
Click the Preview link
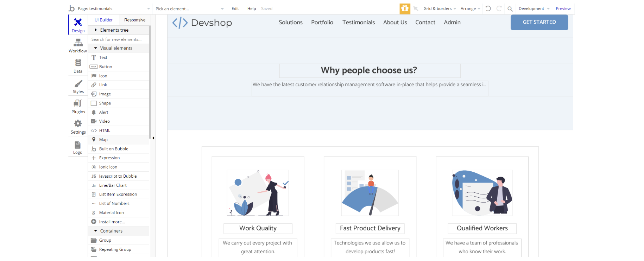tap(563, 9)
